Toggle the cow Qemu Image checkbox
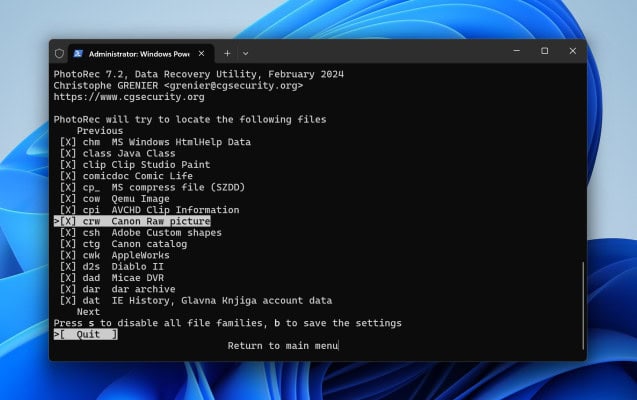The width and height of the screenshot is (637, 400). [68, 199]
